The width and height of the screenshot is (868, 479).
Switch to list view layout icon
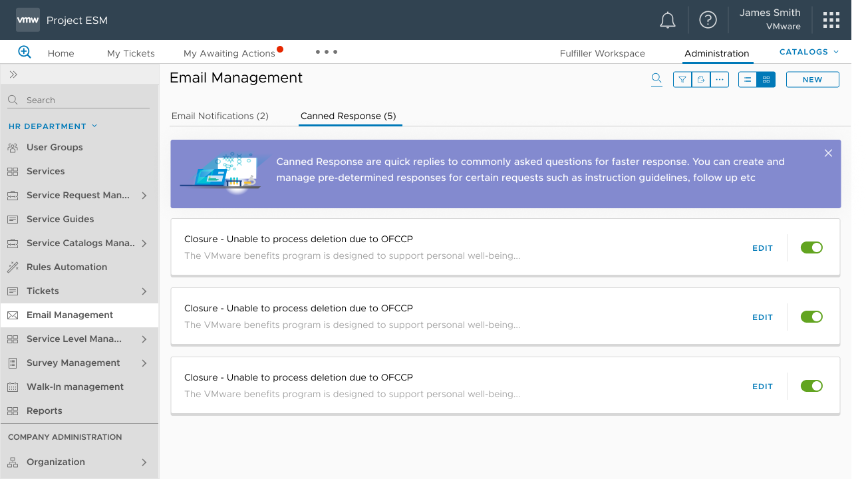pos(748,79)
